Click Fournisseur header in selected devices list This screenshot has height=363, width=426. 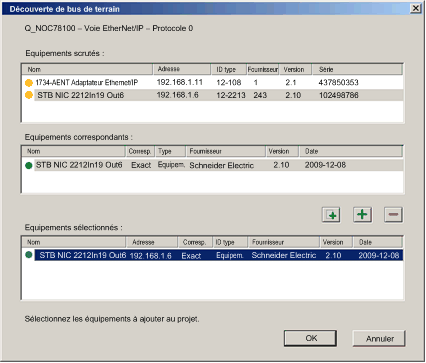(284, 242)
